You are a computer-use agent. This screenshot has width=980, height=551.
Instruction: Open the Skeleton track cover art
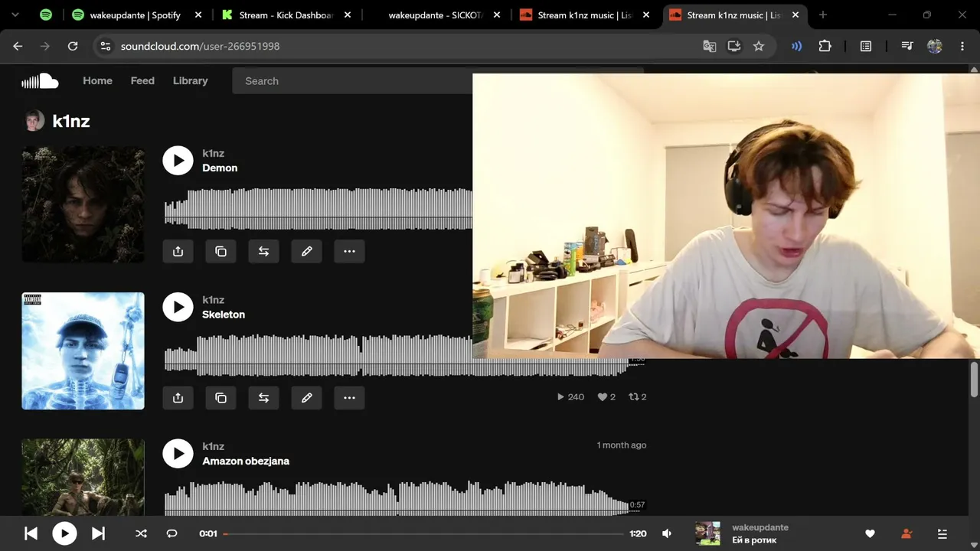[83, 350]
